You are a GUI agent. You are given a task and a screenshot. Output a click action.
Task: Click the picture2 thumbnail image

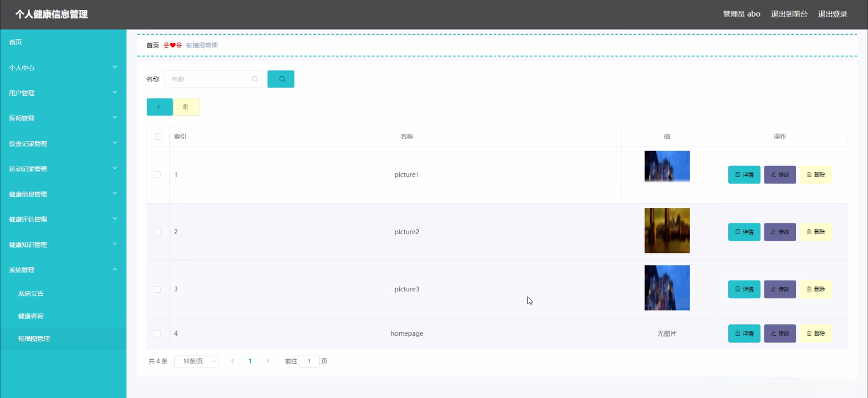pyautogui.click(x=667, y=231)
